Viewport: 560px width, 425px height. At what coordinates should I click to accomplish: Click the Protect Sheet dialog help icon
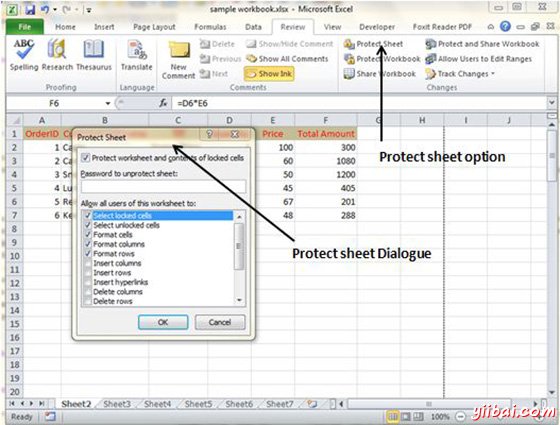click(209, 134)
